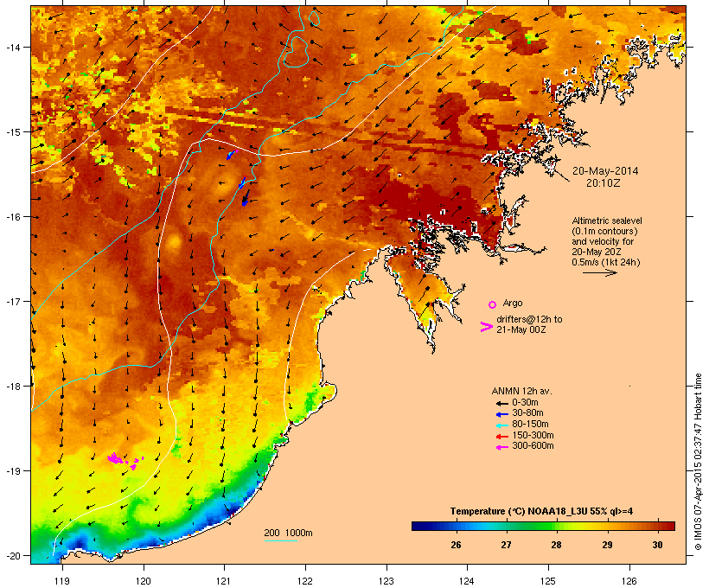Screen dimensions: 709x588
Task: Click the '200 1000m' isobath label
Action: (288, 533)
